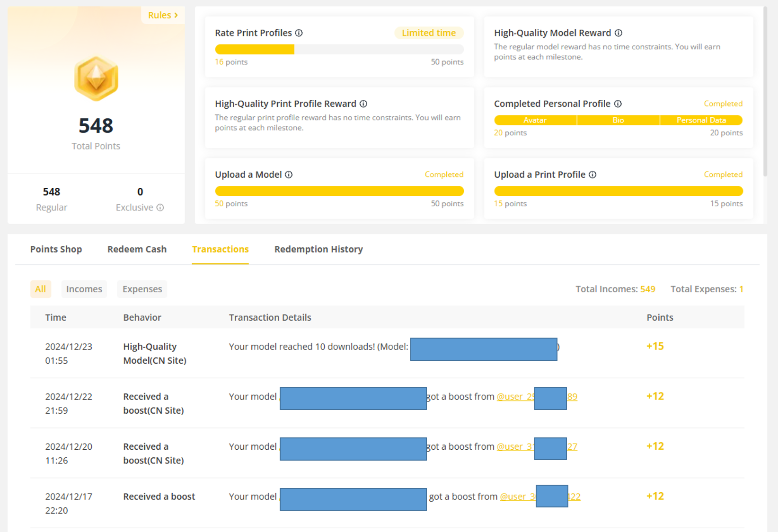
Task: Click the Personal Data profile segment
Action: click(x=701, y=120)
